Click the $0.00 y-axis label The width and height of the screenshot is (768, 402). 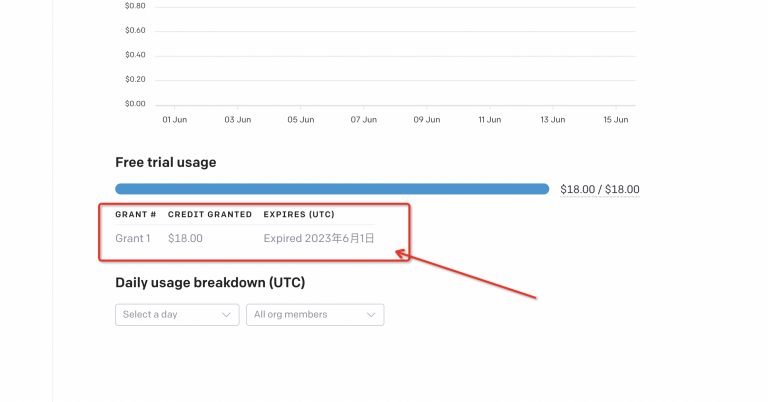click(135, 104)
